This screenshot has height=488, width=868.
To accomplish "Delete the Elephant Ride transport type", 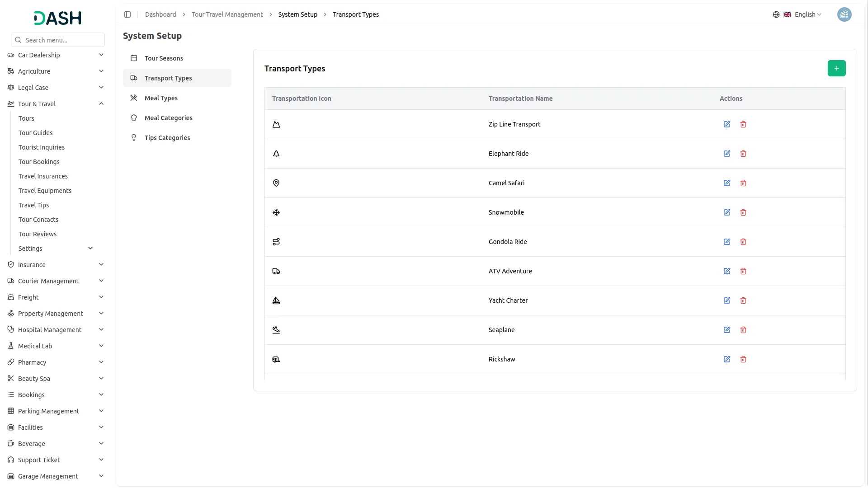I will [743, 154].
